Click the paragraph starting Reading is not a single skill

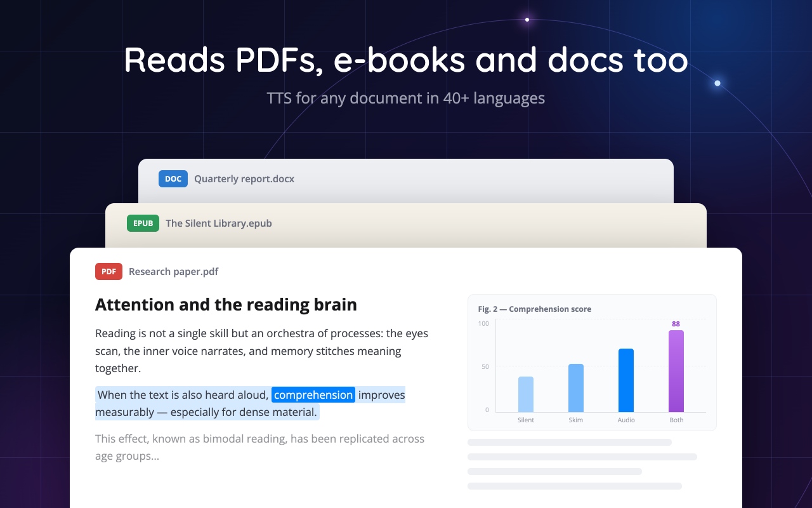pyautogui.click(x=261, y=351)
